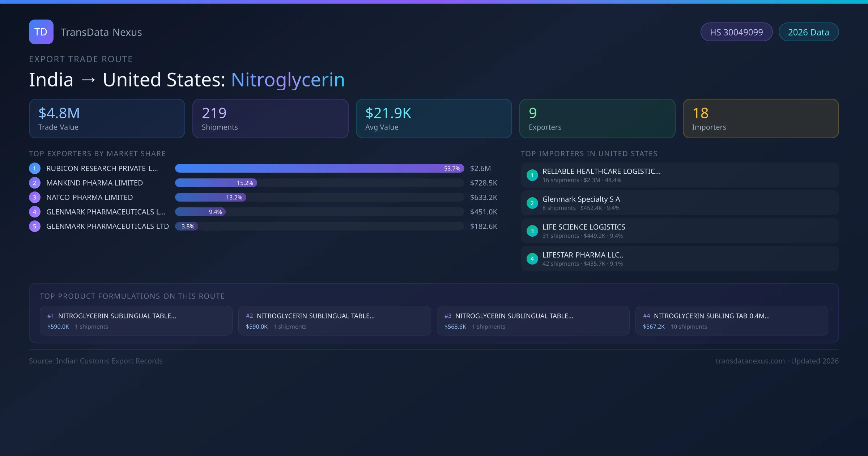This screenshot has width=868, height=456.
Task: Expand the truncated Rubicon Research exporter name
Action: click(x=101, y=168)
